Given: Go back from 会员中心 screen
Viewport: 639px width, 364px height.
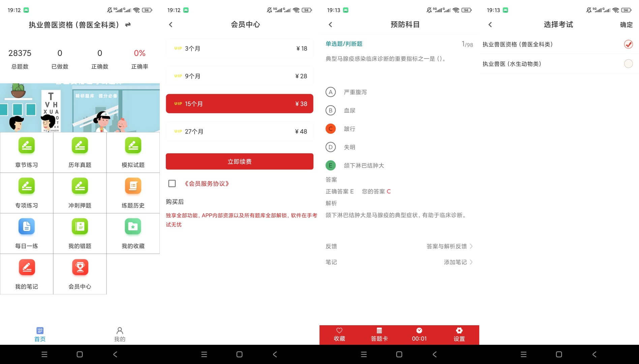Looking at the screenshot, I should pyautogui.click(x=171, y=25).
